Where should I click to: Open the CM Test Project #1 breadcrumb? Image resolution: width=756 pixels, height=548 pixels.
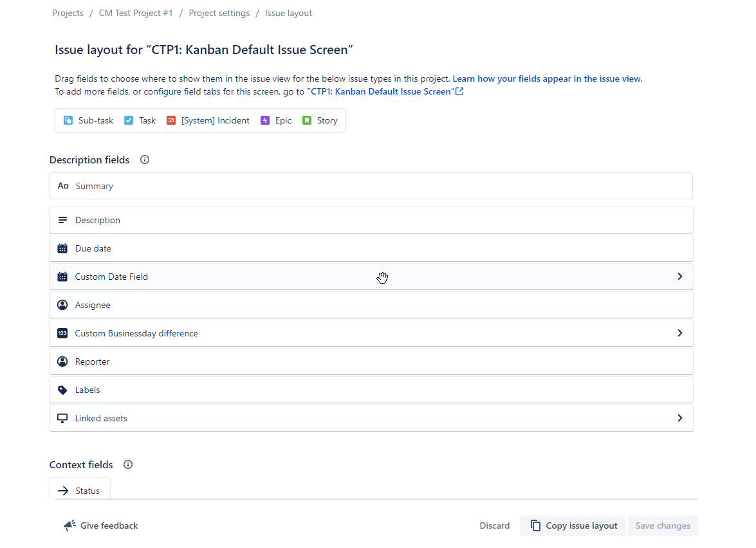click(x=136, y=13)
